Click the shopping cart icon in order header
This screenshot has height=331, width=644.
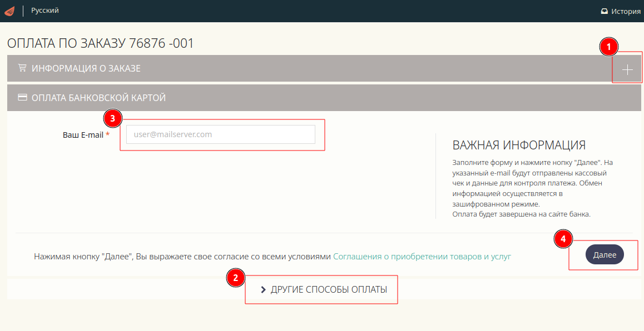tap(22, 68)
